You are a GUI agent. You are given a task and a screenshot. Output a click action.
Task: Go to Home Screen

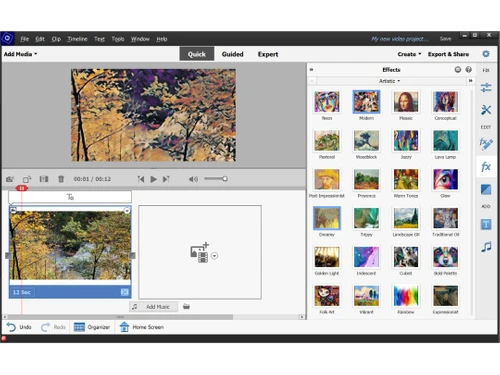click(142, 327)
